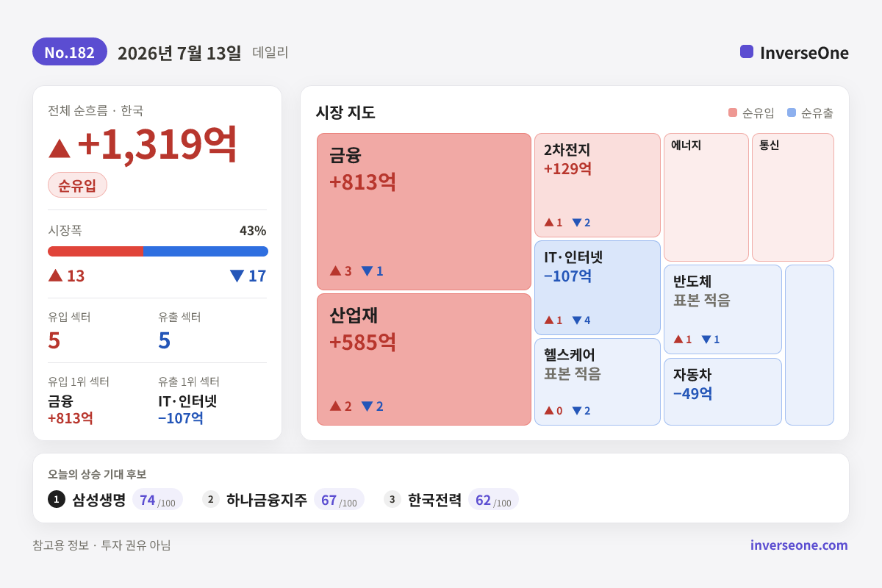Open the inverseone.com link

[x=799, y=545]
